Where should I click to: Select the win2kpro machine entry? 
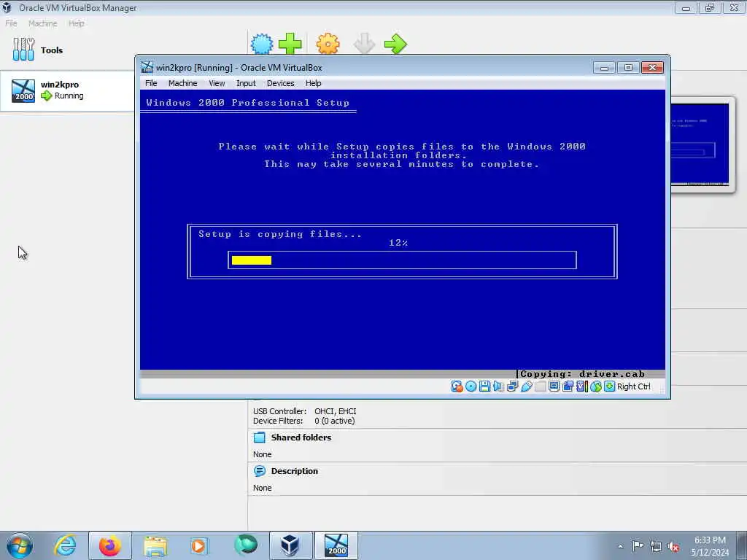point(66,90)
